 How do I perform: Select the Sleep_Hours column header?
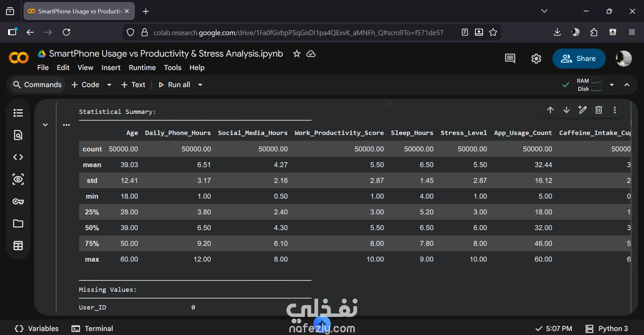point(412,133)
